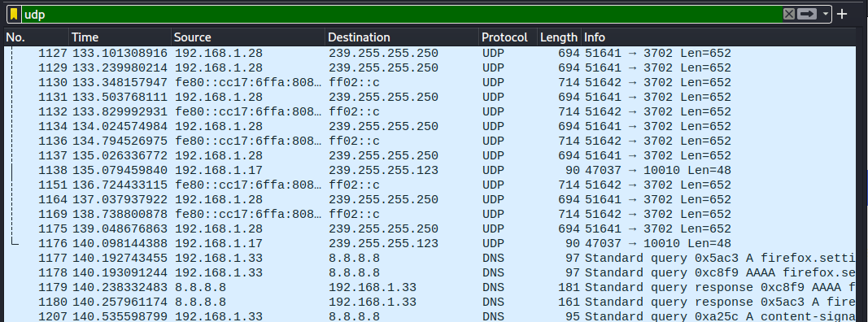
Task: Sort by the Destination column header
Action: point(402,37)
